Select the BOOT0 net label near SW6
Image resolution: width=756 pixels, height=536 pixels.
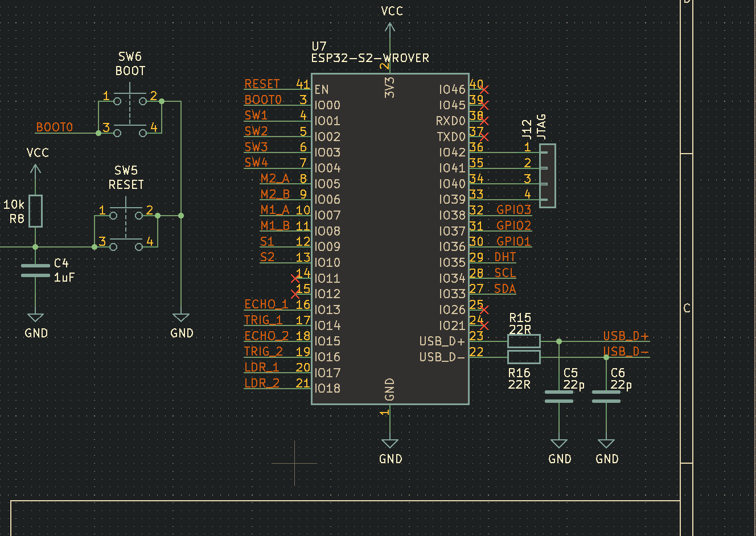coord(55,127)
